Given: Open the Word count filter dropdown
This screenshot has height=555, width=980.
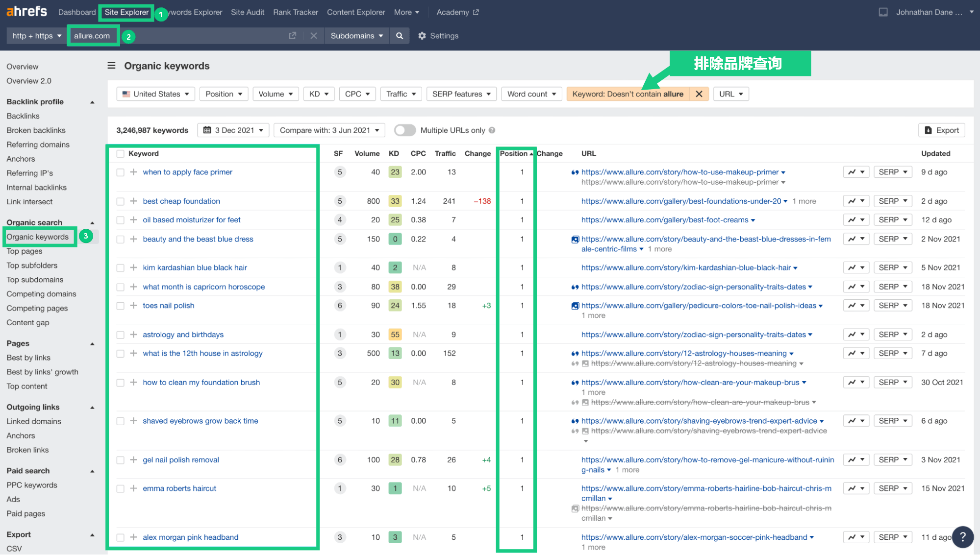Looking at the screenshot, I should tap(531, 94).
